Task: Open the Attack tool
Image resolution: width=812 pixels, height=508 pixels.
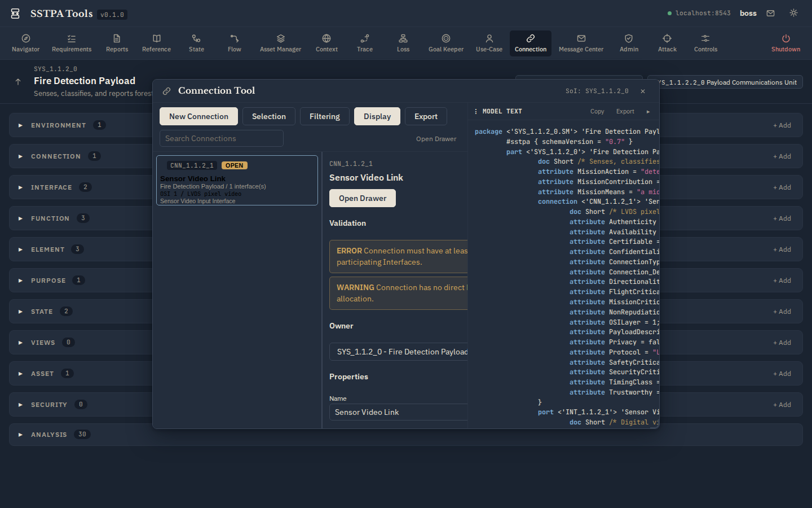Action: pos(667,43)
